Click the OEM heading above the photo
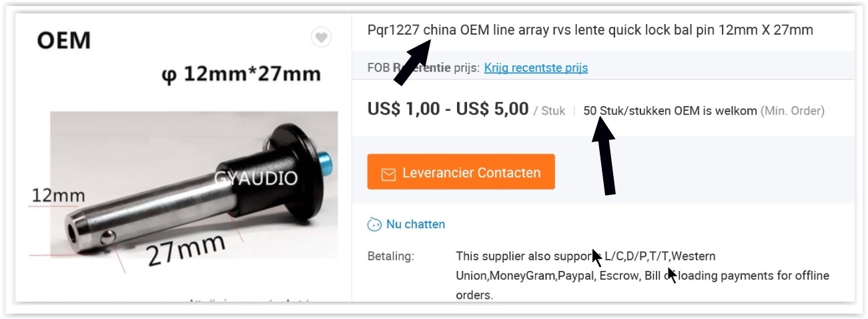The image size is (868, 319). click(x=63, y=41)
